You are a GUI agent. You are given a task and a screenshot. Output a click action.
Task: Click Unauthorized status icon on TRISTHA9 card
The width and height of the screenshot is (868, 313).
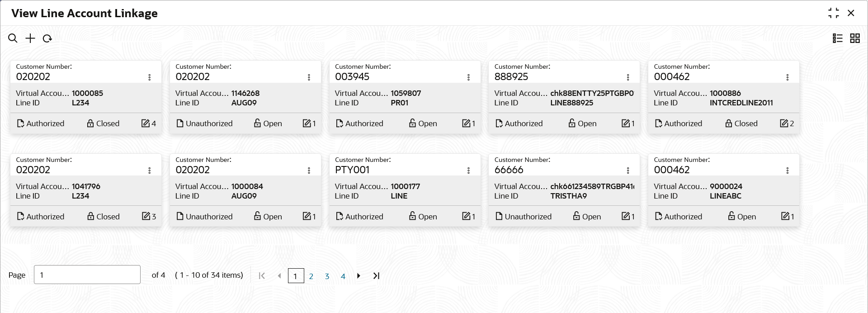[x=499, y=216]
